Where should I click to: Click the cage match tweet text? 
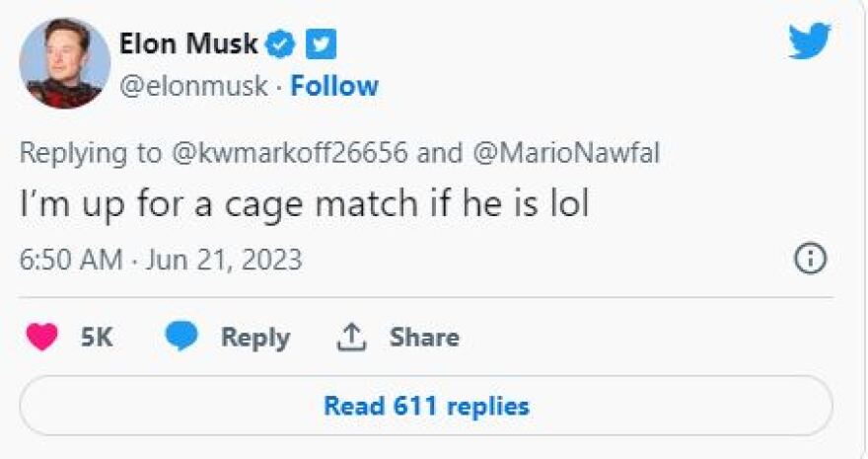pyautogui.click(x=304, y=208)
